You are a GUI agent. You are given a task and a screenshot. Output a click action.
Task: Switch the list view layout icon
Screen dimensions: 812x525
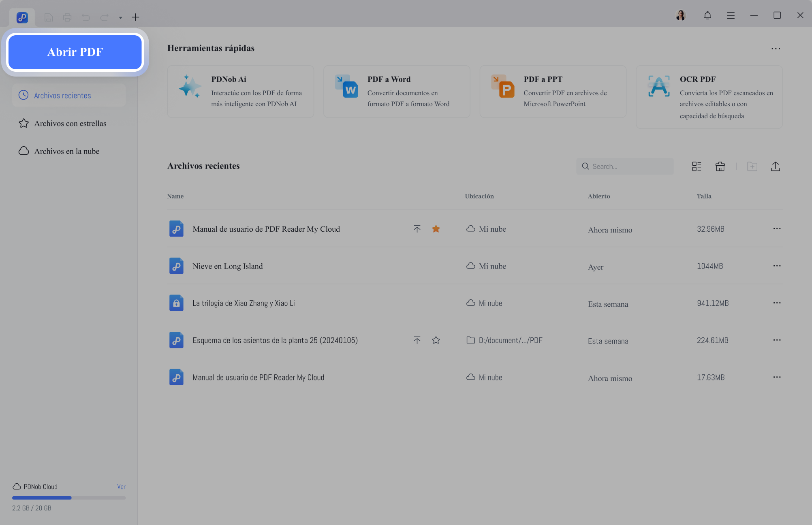pyautogui.click(x=697, y=166)
